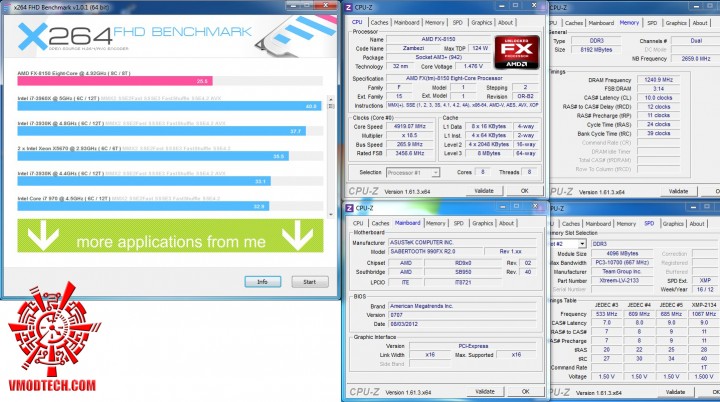Click the CPU-Z icon in Mainboard window title bar
The width and height of the screenshot is (720, 402).
[349, 208]
